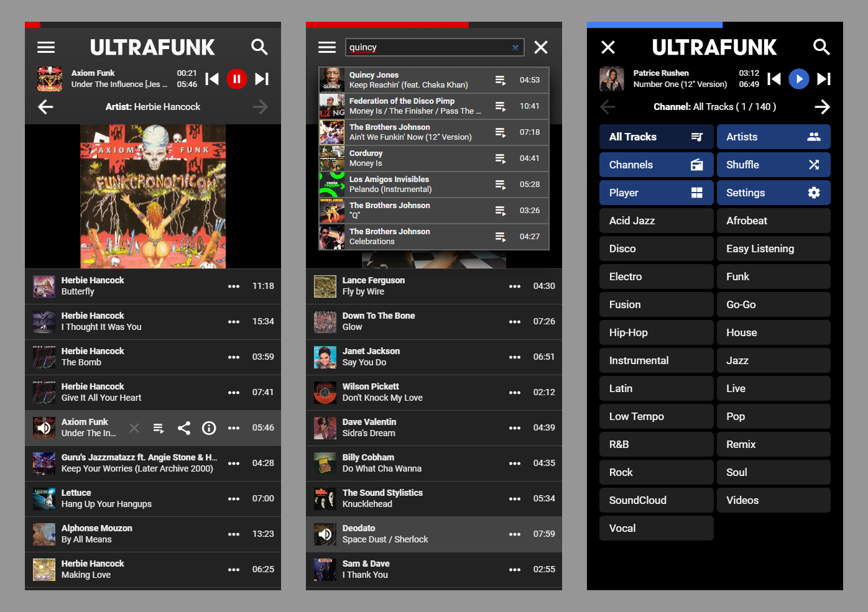The width and height of the screenshot is (868, 612).
Task: Open more options for Lance Ferguson Fly by Wire
Action: coord(515,286)
